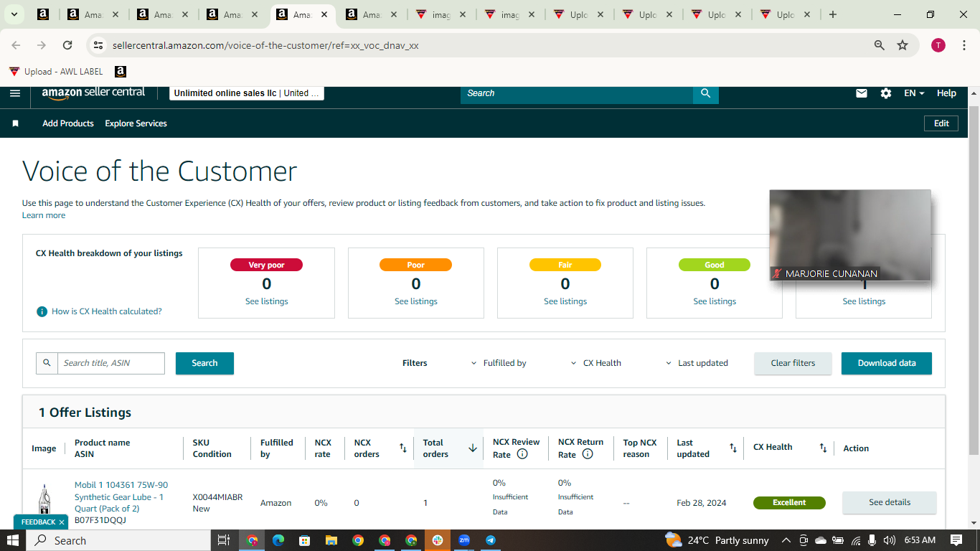This screenshot has height=551, width=980.
Task: Click See listings under Fair
Action: click(x=565, y=301)
